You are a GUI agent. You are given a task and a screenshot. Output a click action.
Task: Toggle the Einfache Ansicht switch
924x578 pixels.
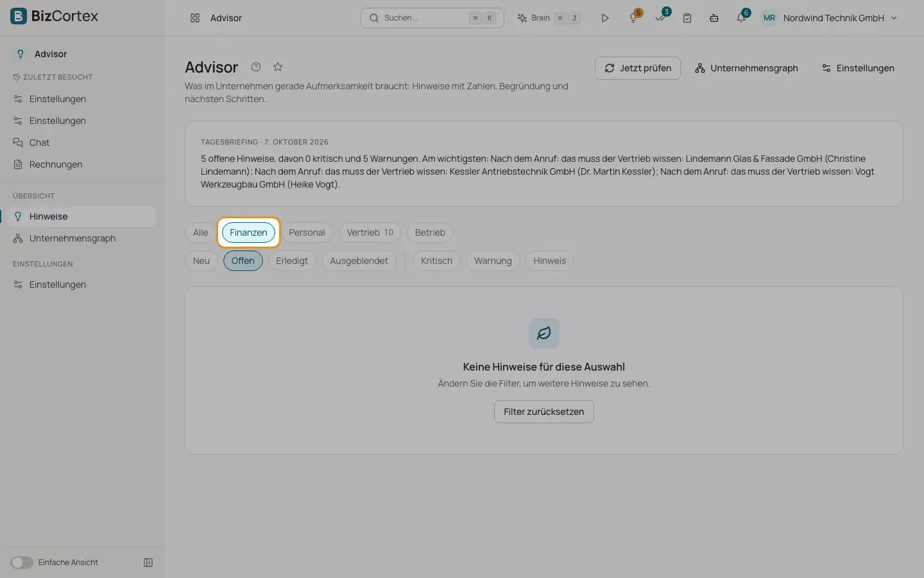coord(22,563)
